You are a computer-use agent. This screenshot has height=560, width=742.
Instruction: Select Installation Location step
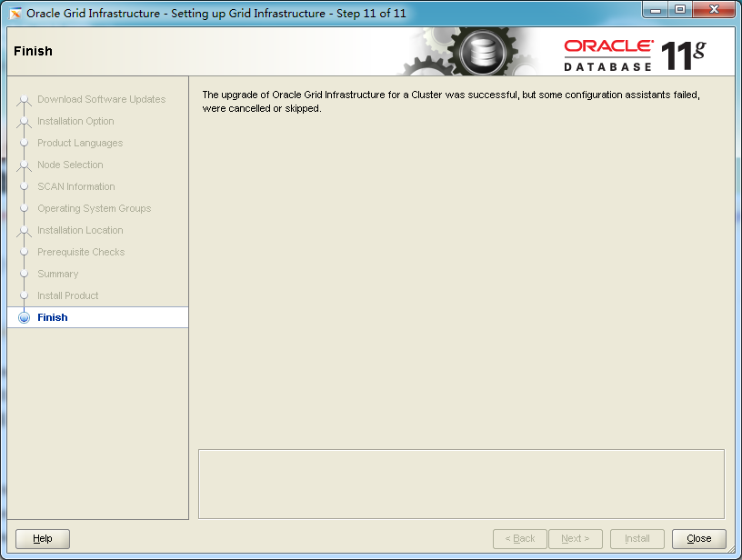point(80,230)
